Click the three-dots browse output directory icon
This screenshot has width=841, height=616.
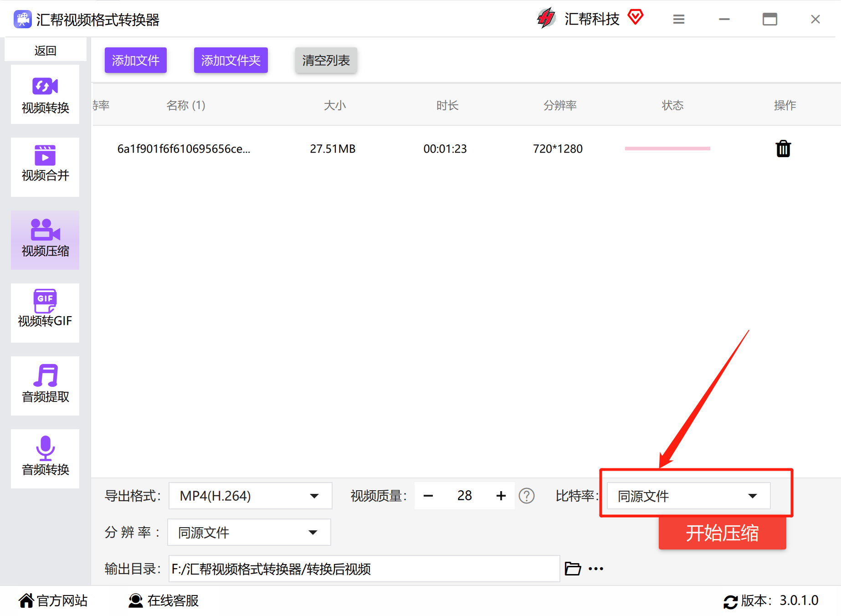pos(596,569)
